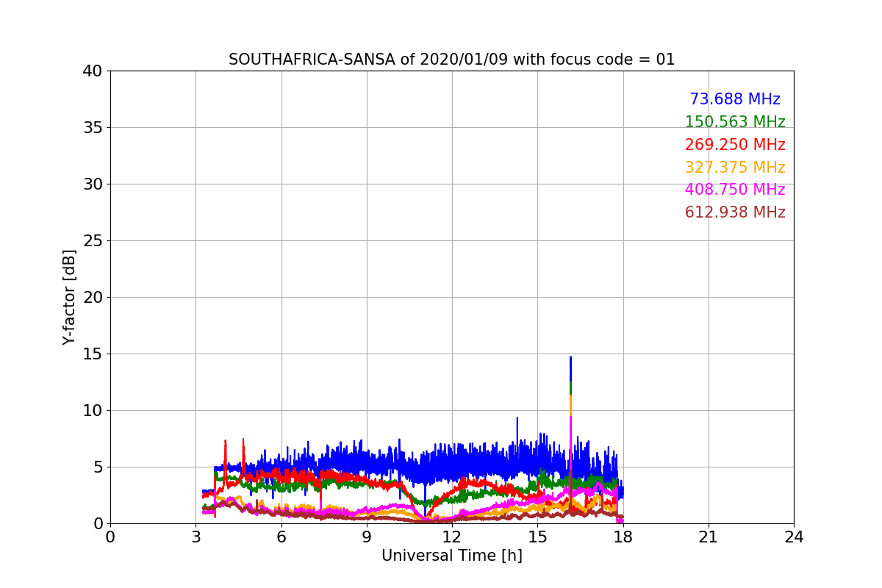
Task: Click the Y-factor [dB] axis label
Action: pyautogui.click(x=69, y=297)
